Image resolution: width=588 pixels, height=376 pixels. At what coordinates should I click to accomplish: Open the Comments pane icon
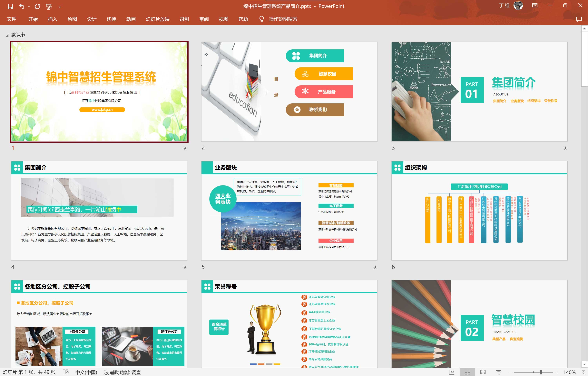point(579,19)
